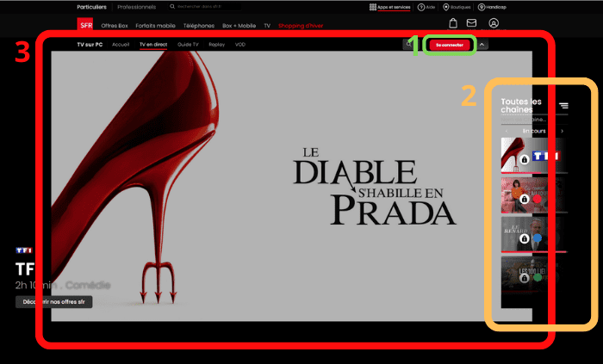Click the TV sur PC label
This screenshot has width=603, height=364.
90,45
